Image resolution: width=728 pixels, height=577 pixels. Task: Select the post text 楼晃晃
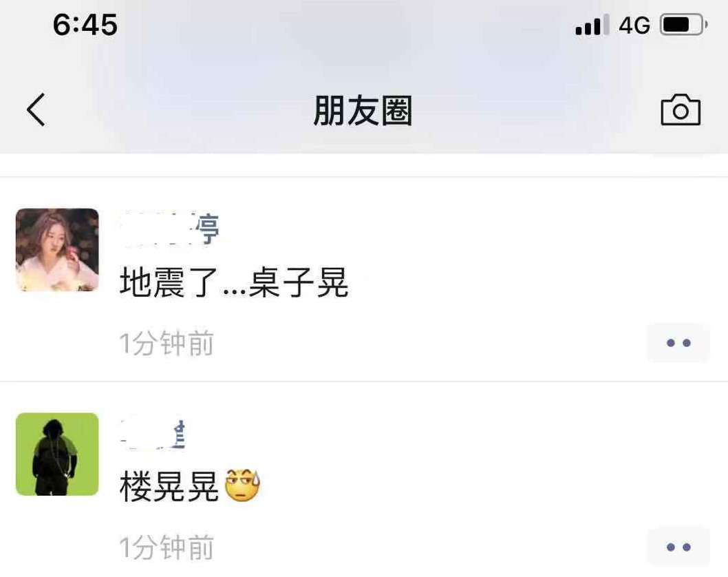[x=169, y=486]
